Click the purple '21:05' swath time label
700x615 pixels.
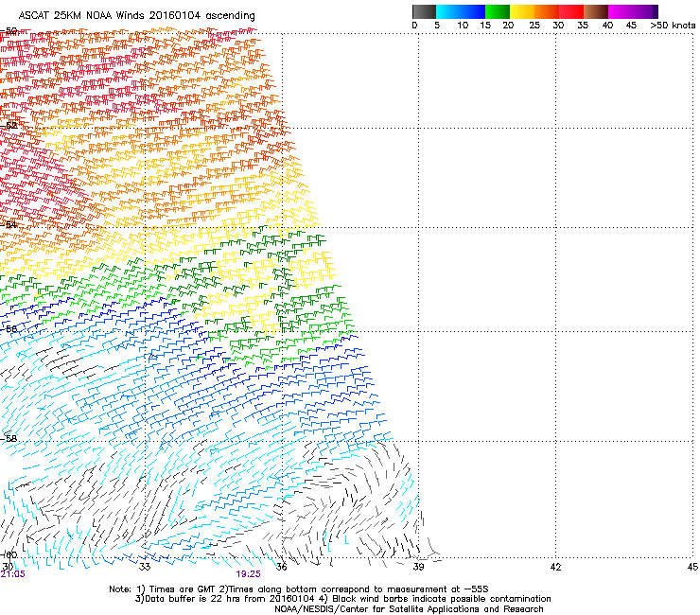pos(13,574)
